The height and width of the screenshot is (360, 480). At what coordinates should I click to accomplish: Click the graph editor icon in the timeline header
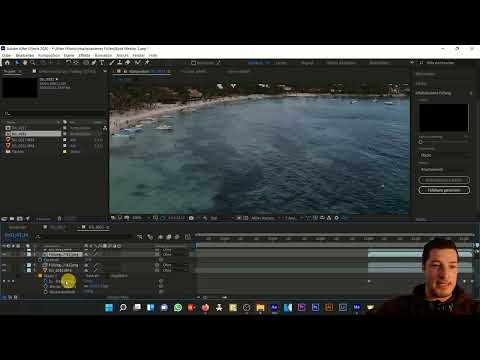(x=188, y=237)
